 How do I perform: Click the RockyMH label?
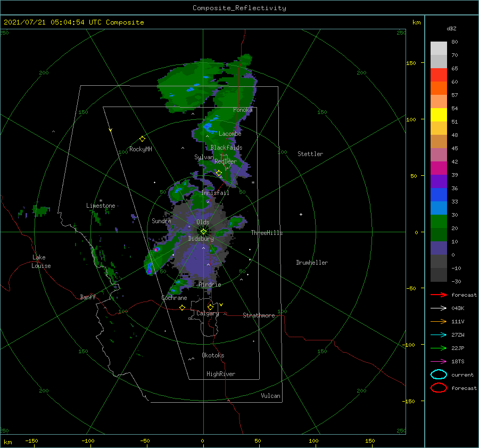pyautogui.click(x=141, y=149)
